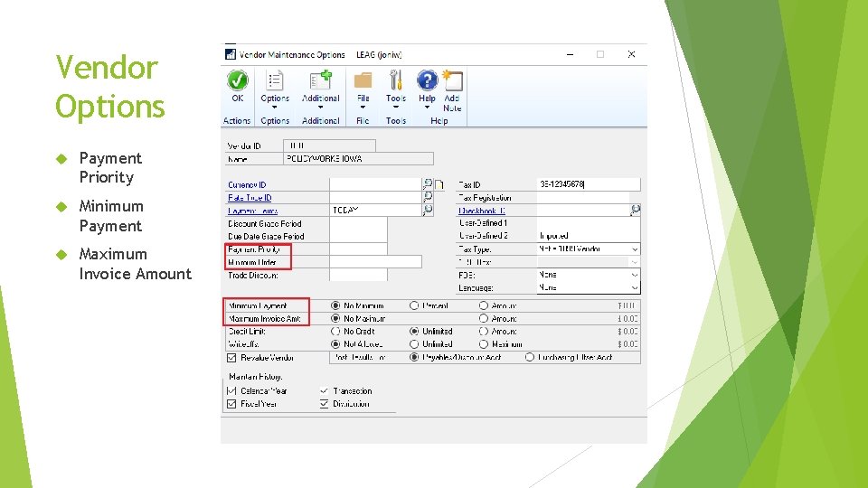Select No Minimum for Minimum Payment
Image resolution: width=868 pixels, height=488 pixels.
tap(335, 305)
